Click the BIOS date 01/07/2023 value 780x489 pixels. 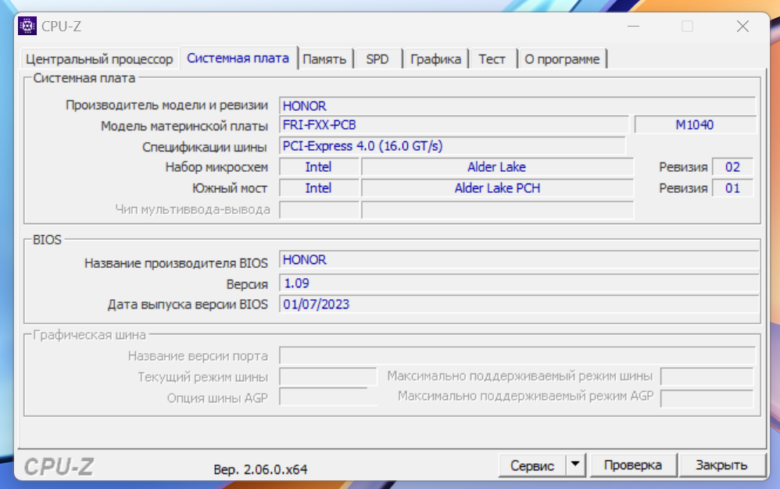coord(519,304)
